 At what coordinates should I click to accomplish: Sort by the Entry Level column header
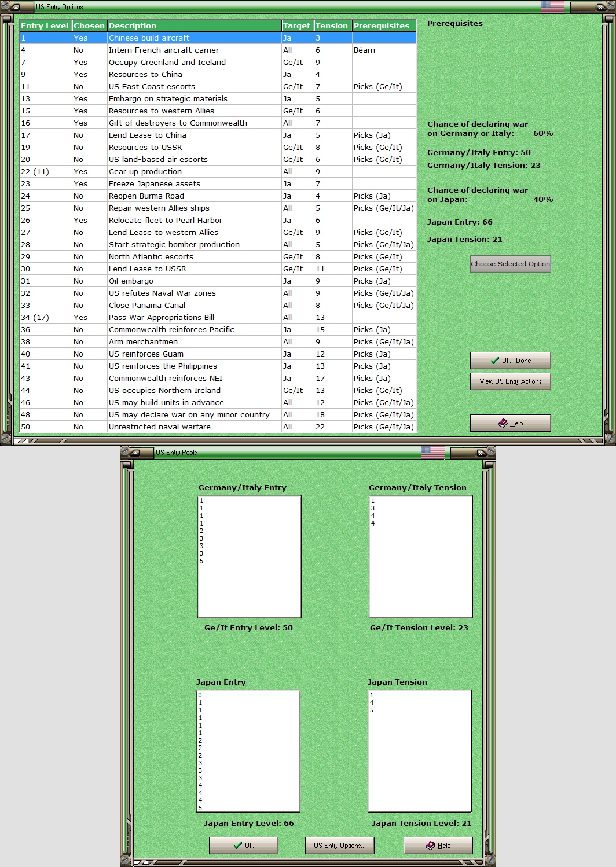tap(45, 25)
